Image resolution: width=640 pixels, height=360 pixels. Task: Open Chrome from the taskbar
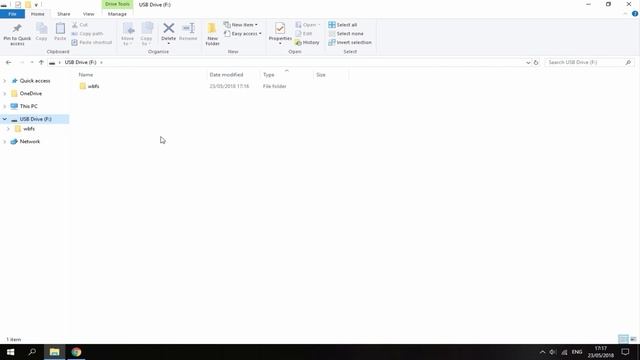pos(76,352)
